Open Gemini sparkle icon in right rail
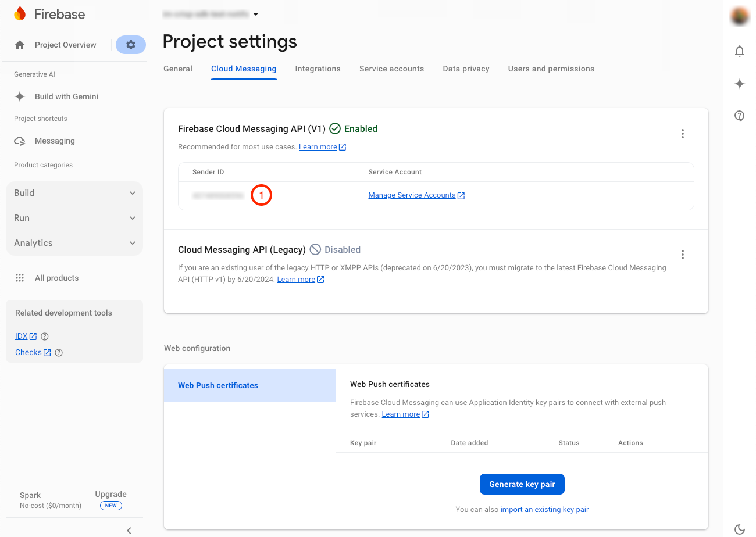 point(740,84)
